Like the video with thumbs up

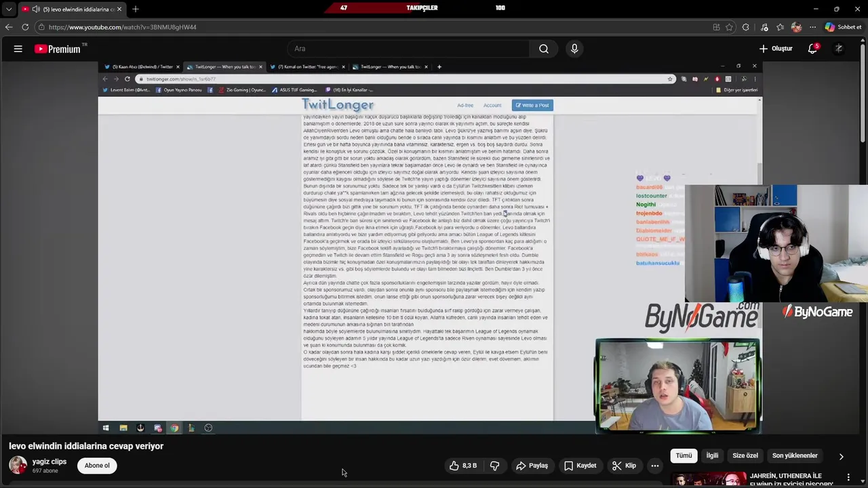[x=462, y=466]
